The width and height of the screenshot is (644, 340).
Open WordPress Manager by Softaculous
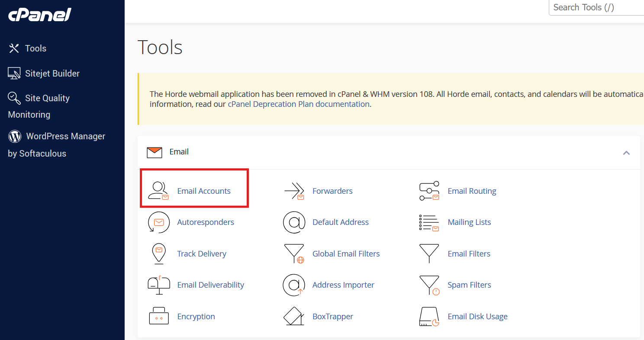pyautogui.click(x=57, y=144)
